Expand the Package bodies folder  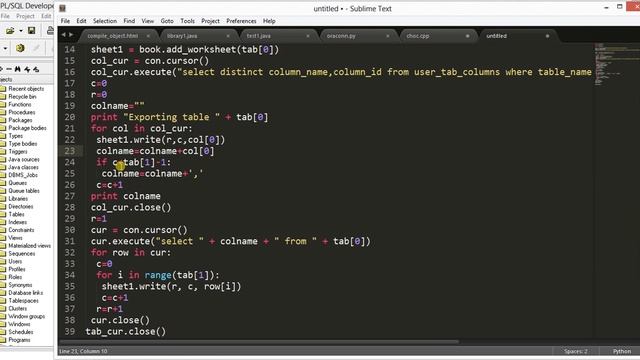click(x=27, y=128)
